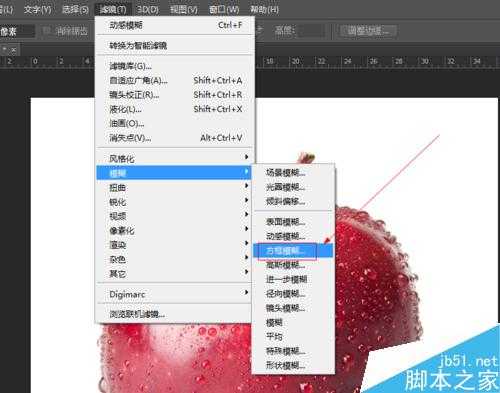Click the 像素 feather input field
The image size is (500, 393).
click(17, 32)
